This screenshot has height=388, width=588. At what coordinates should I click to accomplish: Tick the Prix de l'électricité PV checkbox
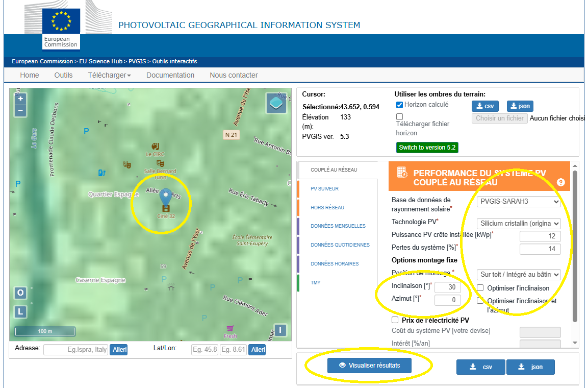coord(395,320)
